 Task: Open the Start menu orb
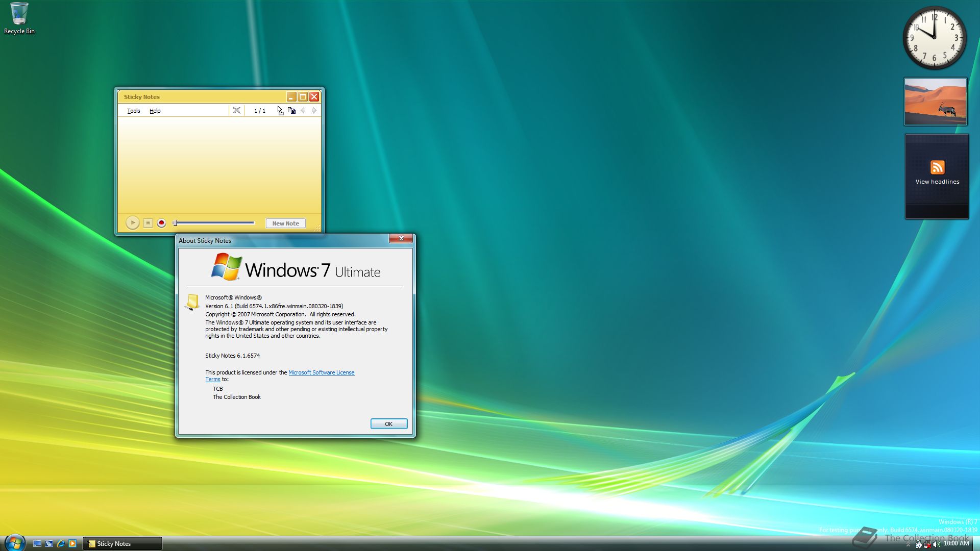click(15, 542)
